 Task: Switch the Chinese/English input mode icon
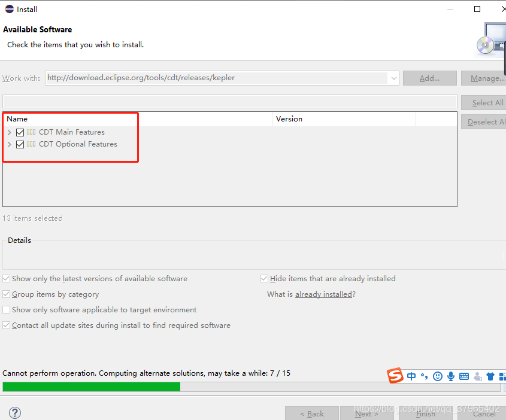411,376
